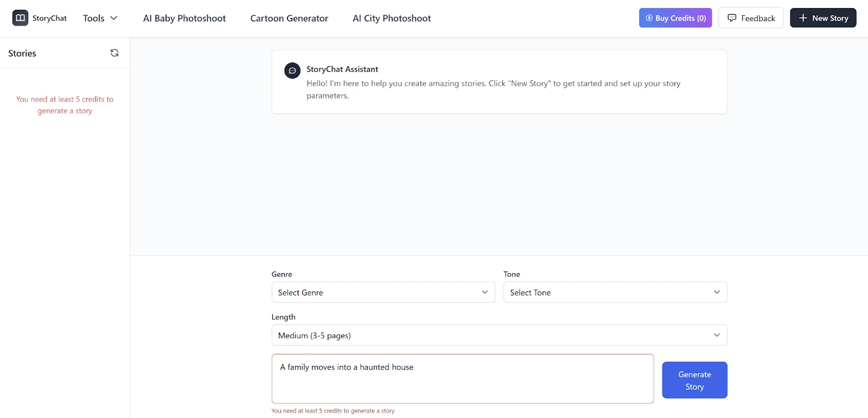Viewport: 868px width, 418px height.
Task: Expand the Tools menu chevron
Action: coord(114,18)
